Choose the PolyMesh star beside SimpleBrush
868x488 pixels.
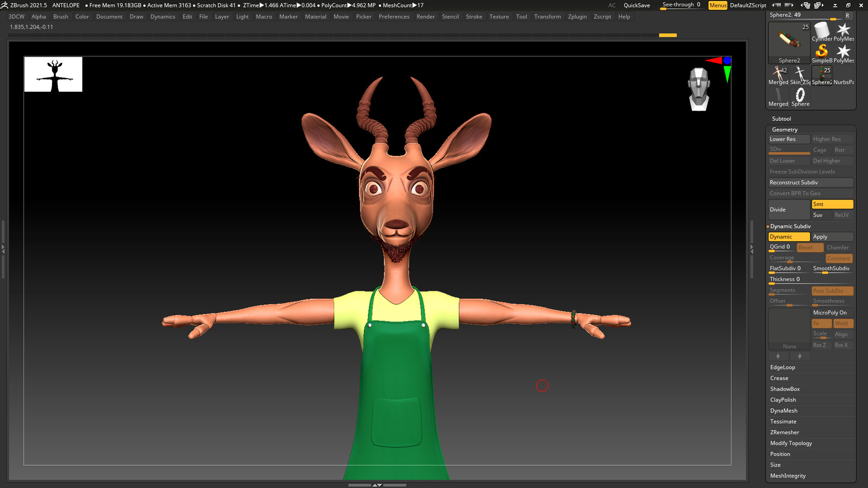[844, 54]
